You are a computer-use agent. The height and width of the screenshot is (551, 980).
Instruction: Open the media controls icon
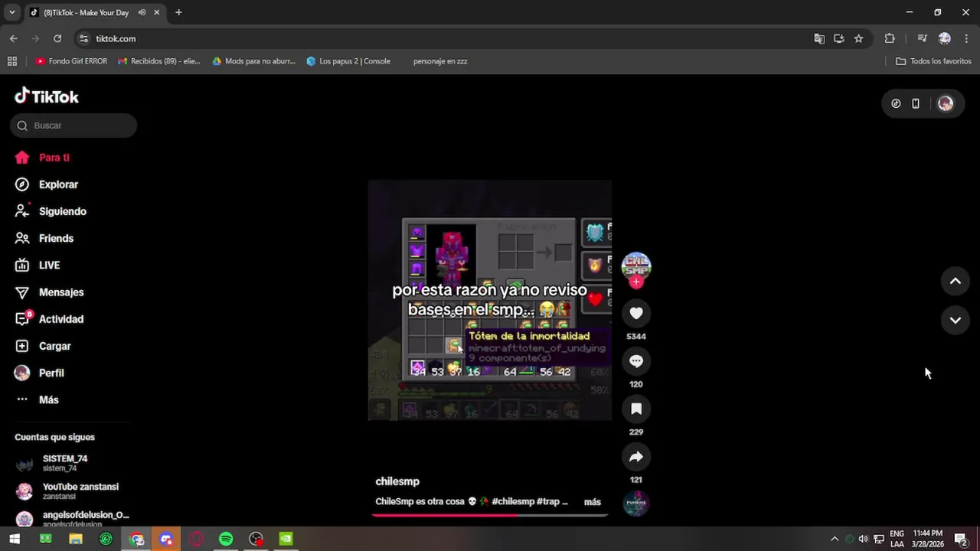pos(923,38)
